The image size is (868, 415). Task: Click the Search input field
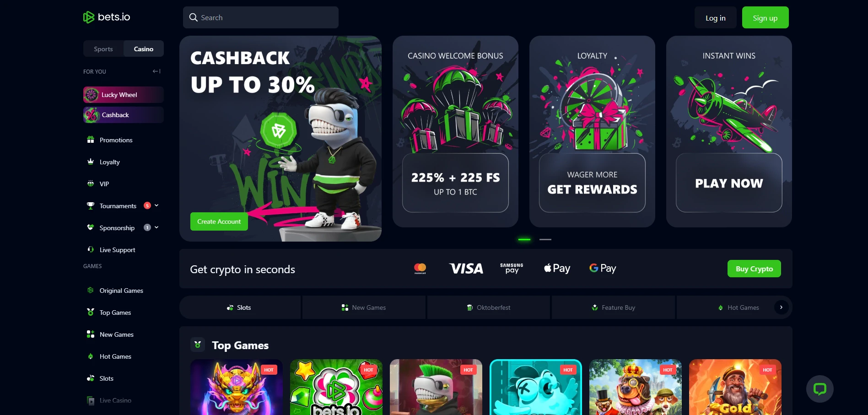[261, 17]
